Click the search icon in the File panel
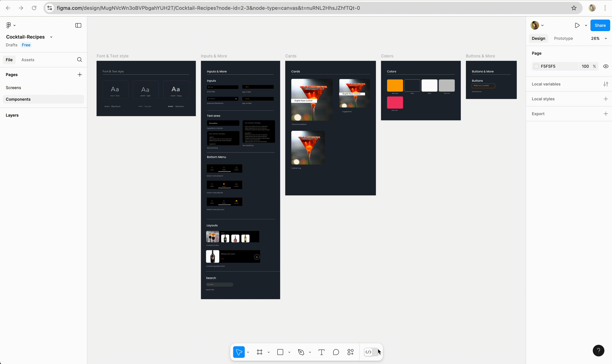This screenshot has width=612, height=364. click(x=80, y=60)
